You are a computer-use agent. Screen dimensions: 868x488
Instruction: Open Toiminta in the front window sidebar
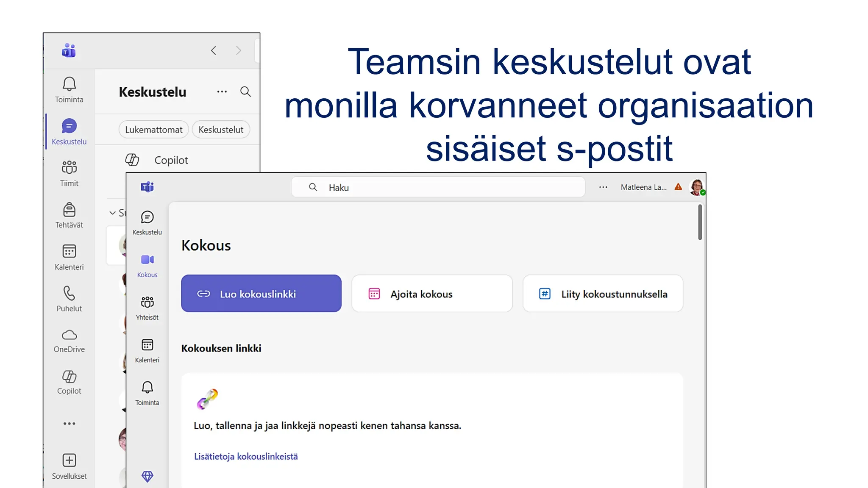147,394
